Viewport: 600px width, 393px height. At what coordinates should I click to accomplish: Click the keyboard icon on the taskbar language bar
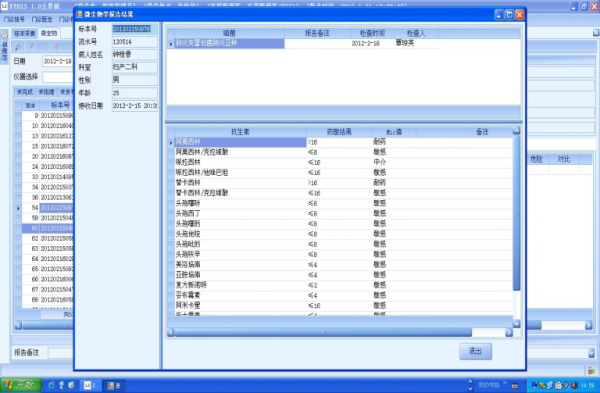(515, 386)
